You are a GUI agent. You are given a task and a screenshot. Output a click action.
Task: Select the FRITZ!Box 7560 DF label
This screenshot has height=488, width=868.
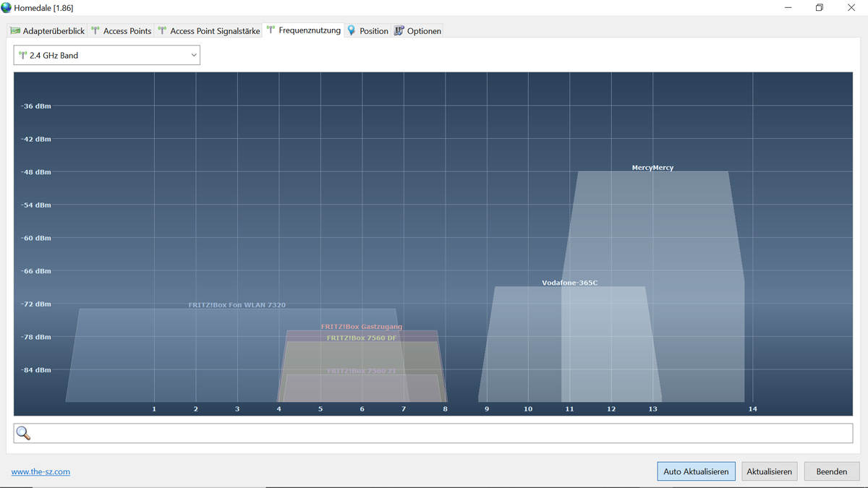pyautogui.click(x=362, y=338)
